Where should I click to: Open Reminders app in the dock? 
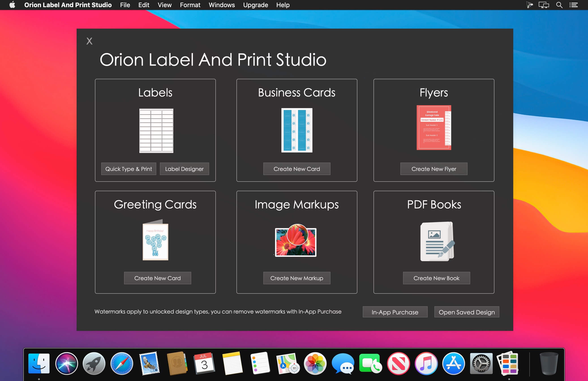260,364
